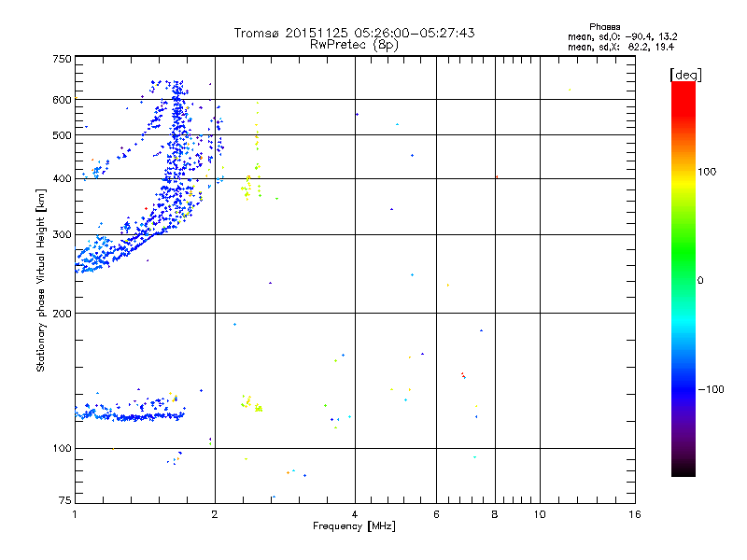Click the x-axis tick label '4'
This screenshot has height=560, width=747.
(355, 514)
